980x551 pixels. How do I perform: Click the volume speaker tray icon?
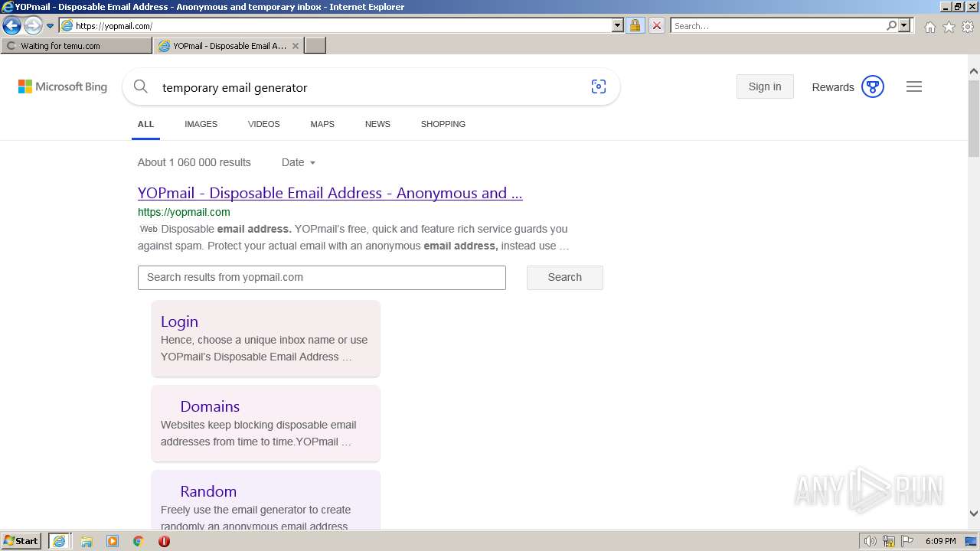point(871,541)
